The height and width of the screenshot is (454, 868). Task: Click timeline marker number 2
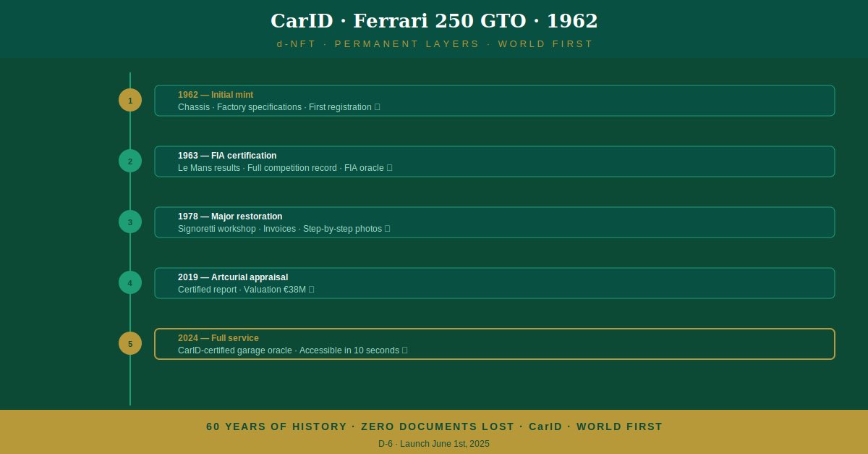(130, 161)
